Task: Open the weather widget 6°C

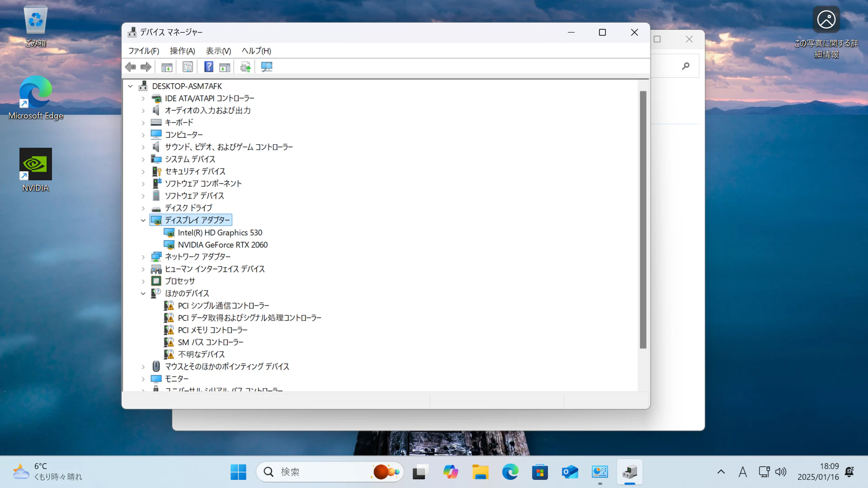Action: click(47, 472)
